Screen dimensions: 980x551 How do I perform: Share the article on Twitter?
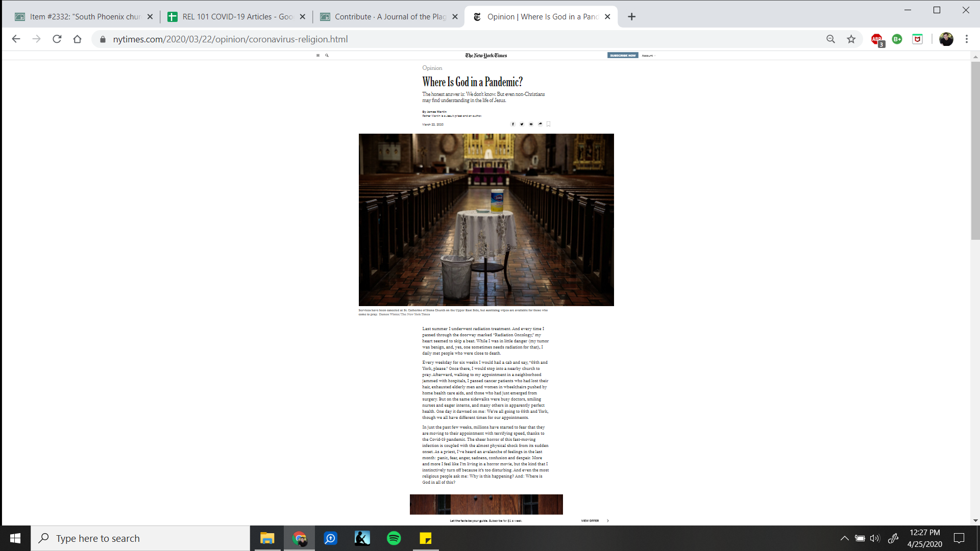point(522,124)
